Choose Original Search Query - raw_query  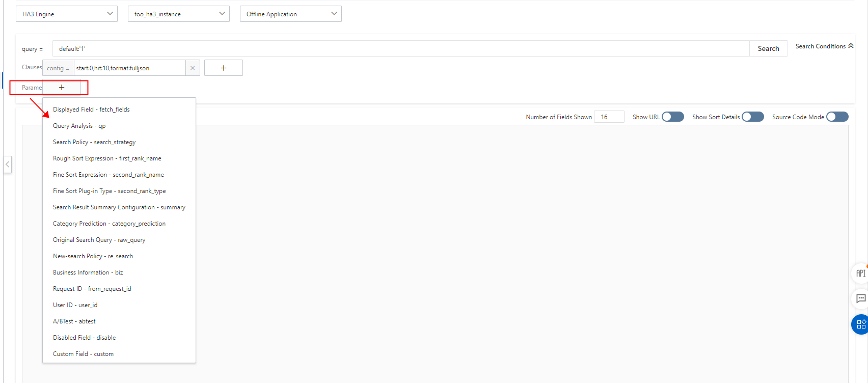pos(119,240)
